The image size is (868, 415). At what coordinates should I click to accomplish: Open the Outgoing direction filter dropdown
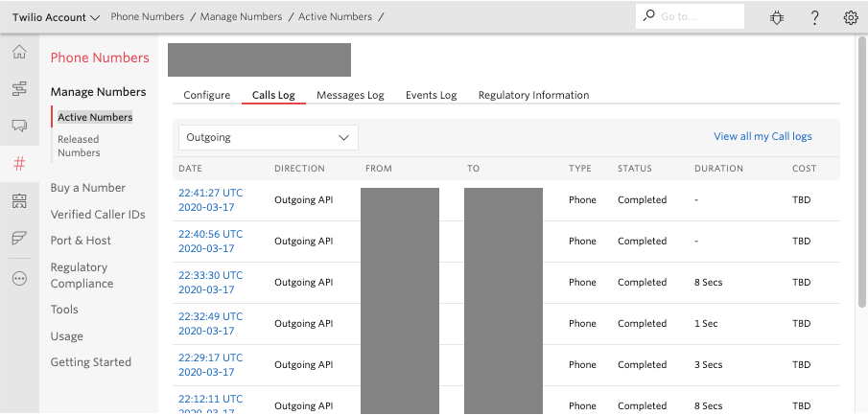[x=269, y=137]
